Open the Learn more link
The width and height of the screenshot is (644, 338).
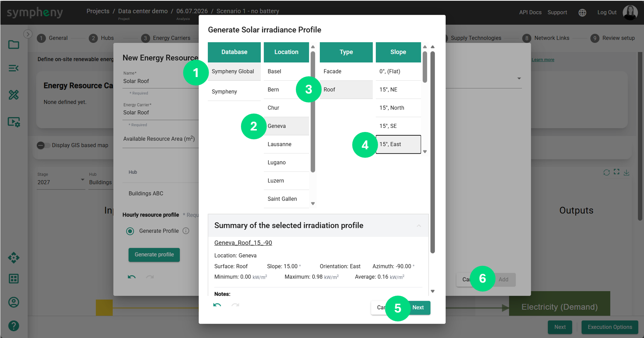(543, 60)
